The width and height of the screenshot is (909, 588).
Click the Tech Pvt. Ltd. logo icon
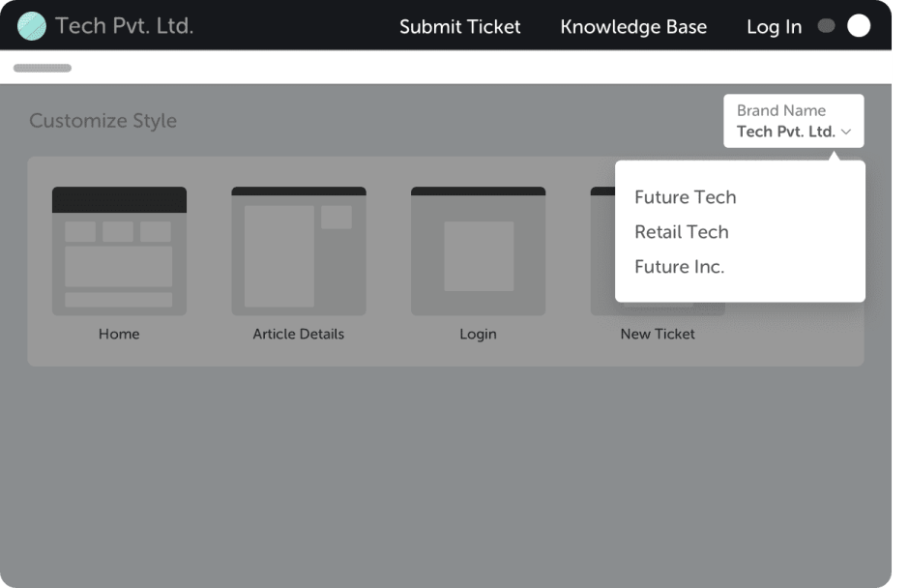32,26
